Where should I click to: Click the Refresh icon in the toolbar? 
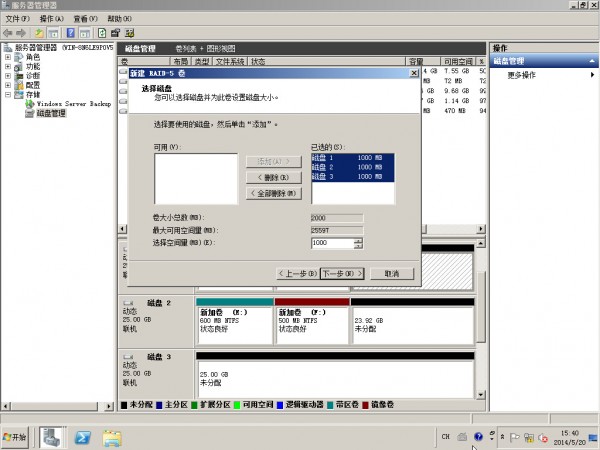tap(102, 33)
